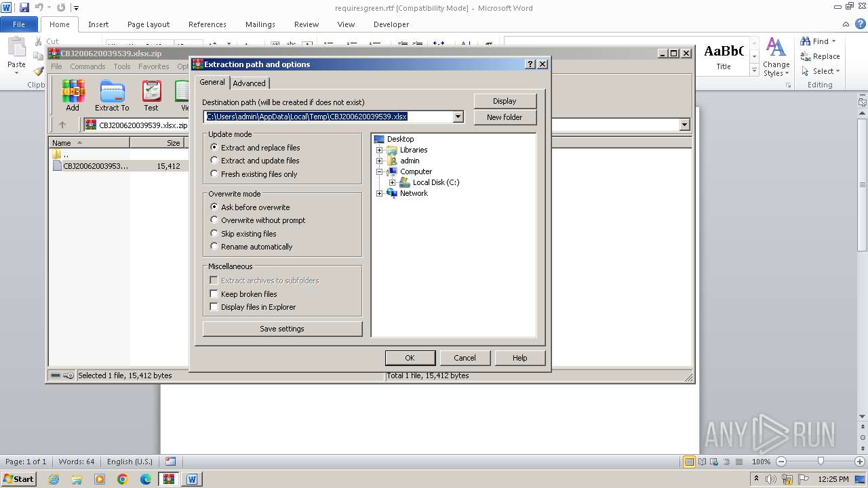Switch to the Advanced tab
The image size is (868, 488).
(x=250, y=83)
